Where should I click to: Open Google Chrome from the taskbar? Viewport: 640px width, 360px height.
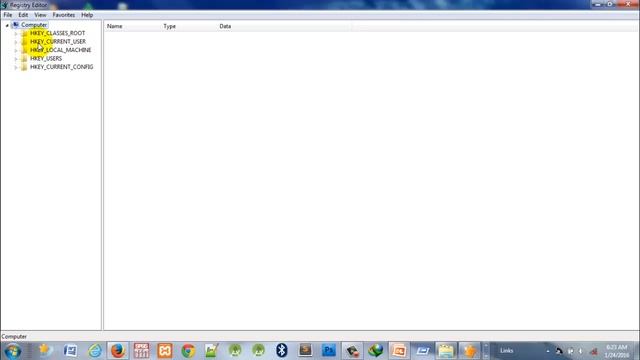pyautogui.click(x=188, y=351)
